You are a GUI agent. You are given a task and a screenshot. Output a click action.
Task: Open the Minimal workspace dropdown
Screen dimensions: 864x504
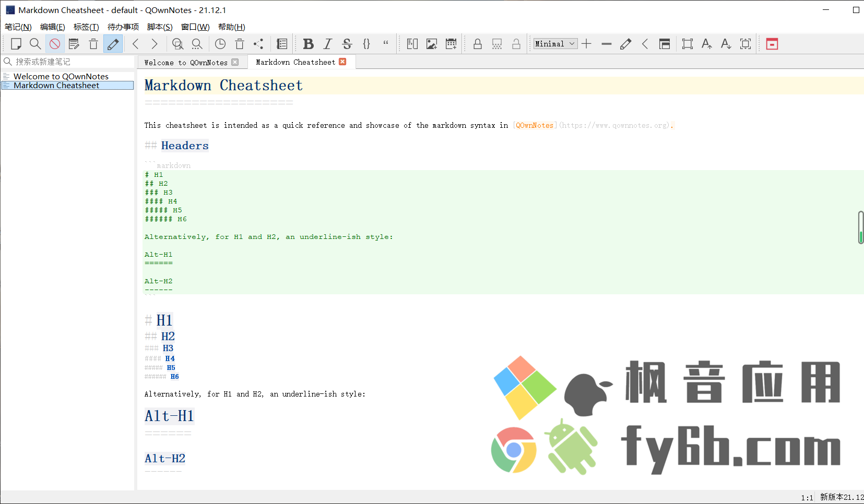coord(555,44)
